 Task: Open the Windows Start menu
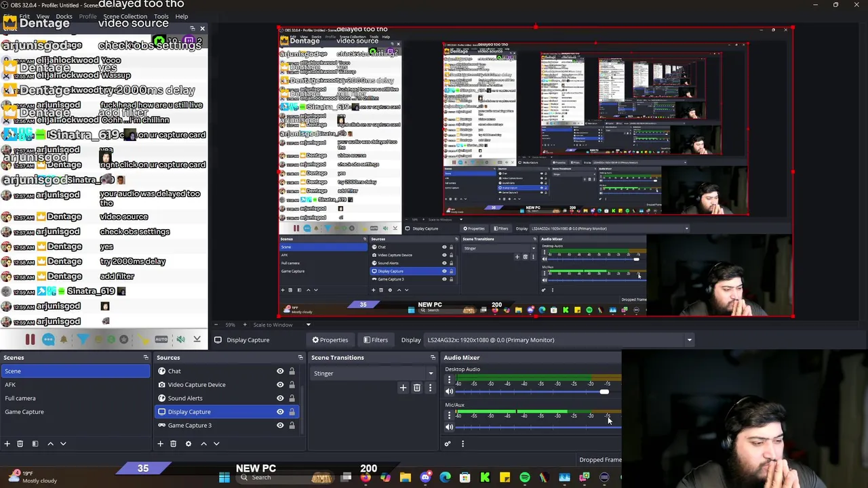(224, 478)
